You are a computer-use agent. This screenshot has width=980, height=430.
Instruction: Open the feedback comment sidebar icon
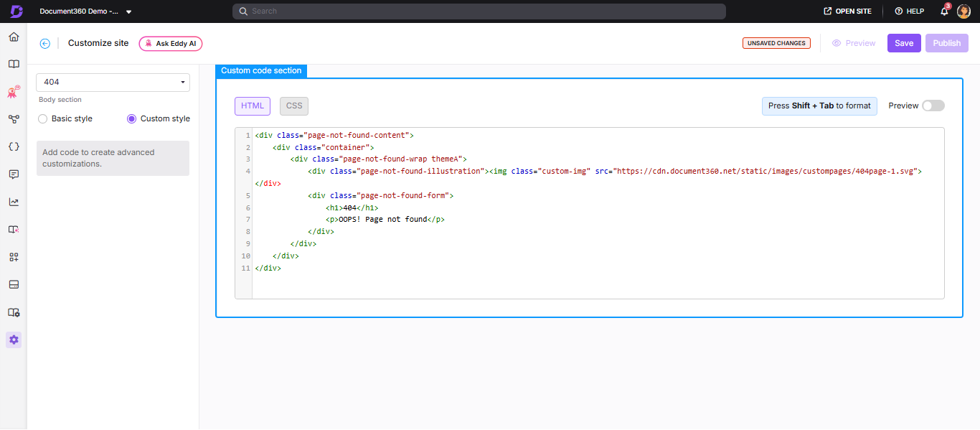[x=14, y=174]
